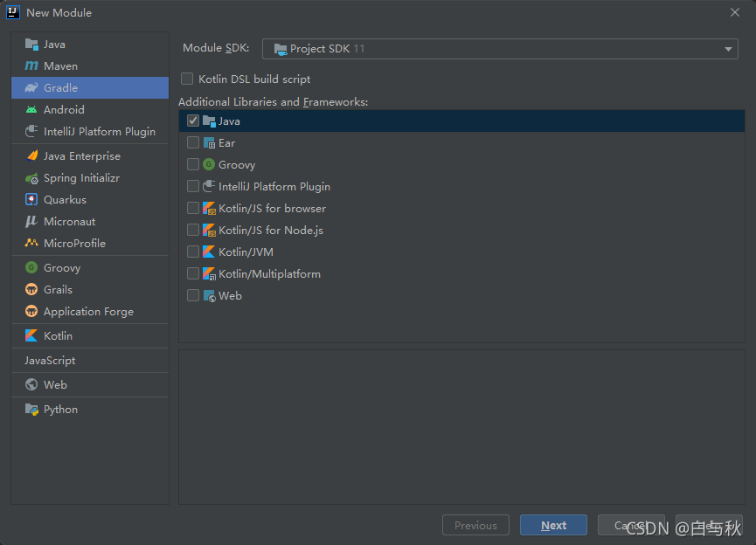
Task: Check the Ear framework checkbox
Action: coord(193,142)
